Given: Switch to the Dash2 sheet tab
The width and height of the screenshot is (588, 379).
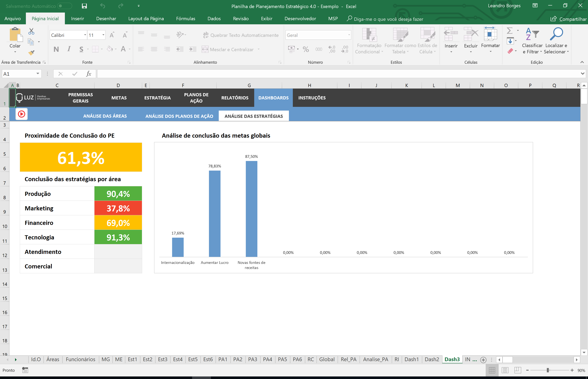Looking at the screenshot, I should (432, 359).
